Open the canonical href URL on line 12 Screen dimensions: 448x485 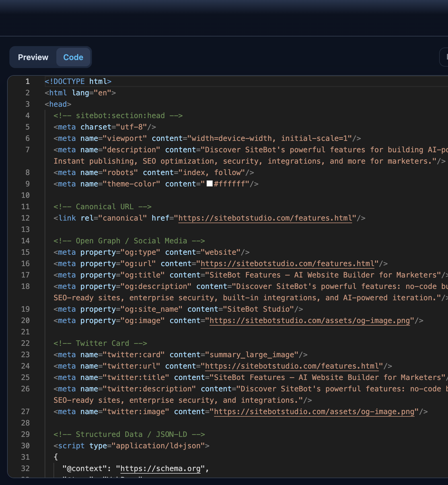(265, 218)
